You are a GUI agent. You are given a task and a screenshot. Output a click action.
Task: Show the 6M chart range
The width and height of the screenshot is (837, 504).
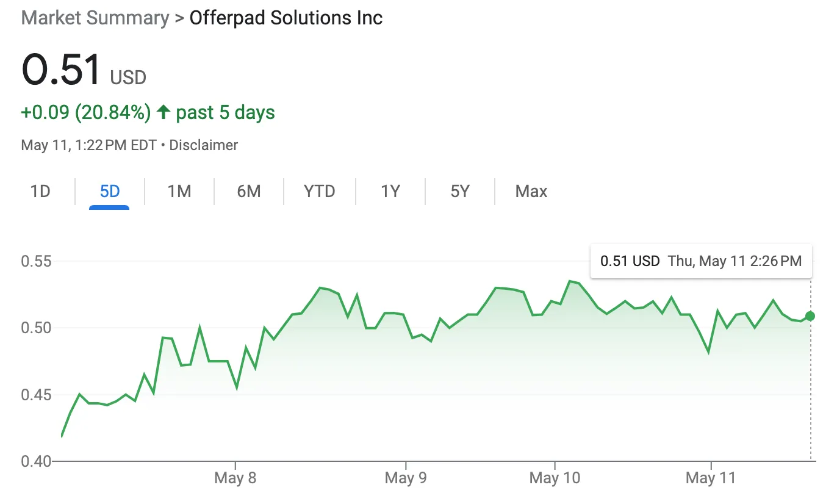coord(249,192)
